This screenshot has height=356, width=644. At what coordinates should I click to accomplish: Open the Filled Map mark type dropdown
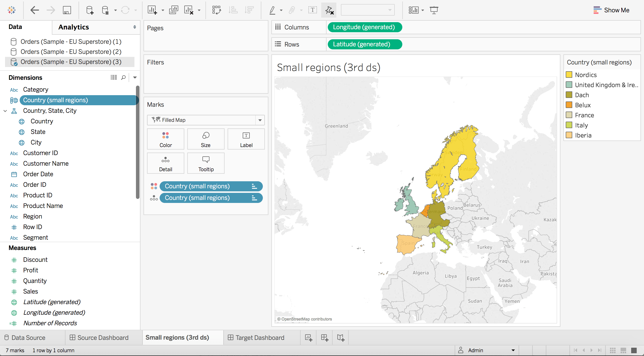coord(260,120)
